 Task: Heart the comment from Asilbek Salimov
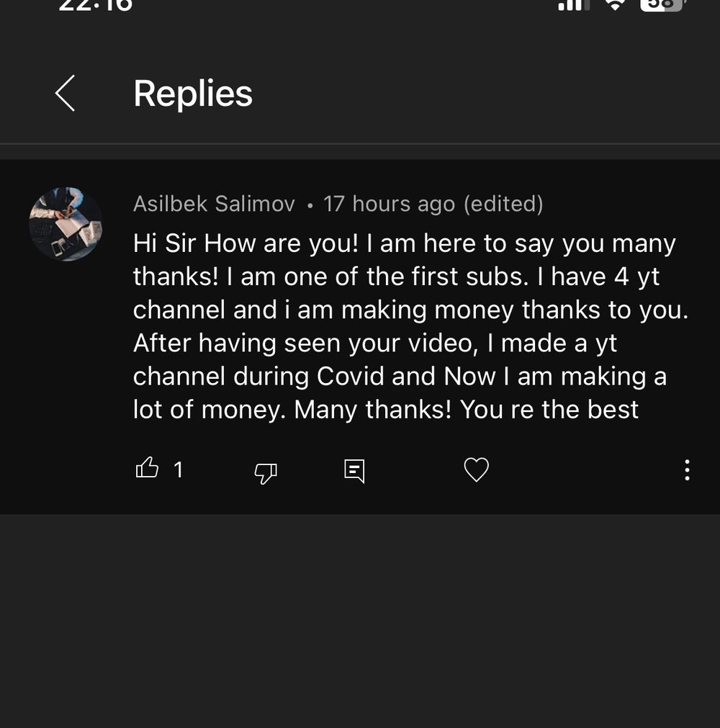tap(476, 470)
